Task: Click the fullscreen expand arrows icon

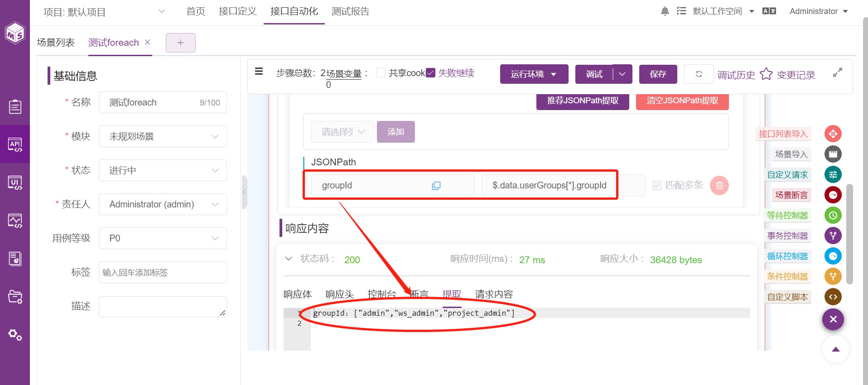Action: [x=838, y=72]
